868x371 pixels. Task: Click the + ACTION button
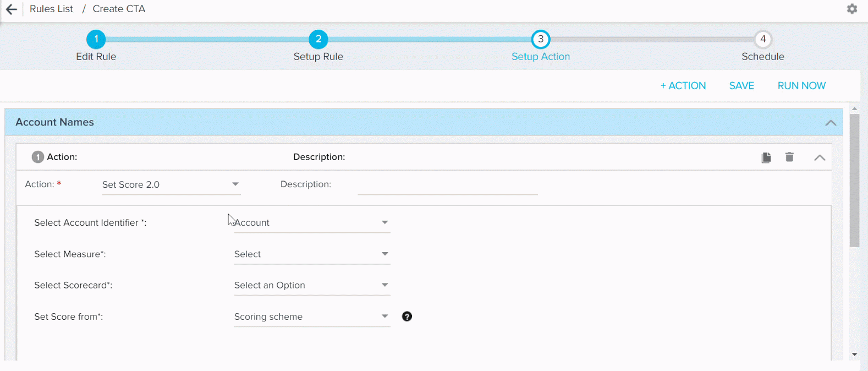point(683,85)
